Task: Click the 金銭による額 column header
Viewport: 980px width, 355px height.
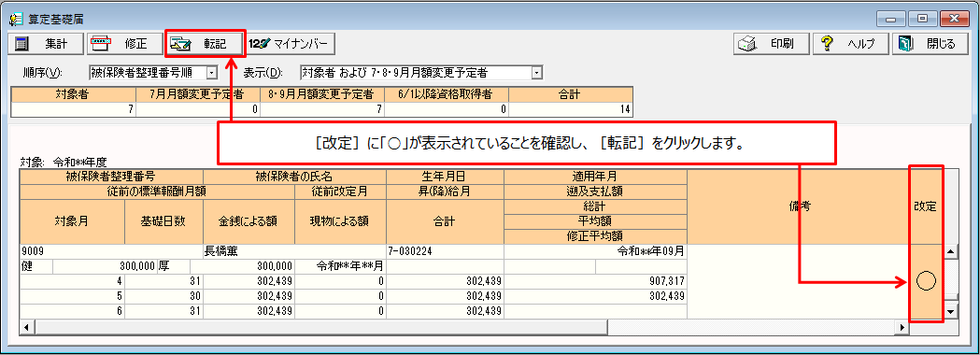Action: (x=249, y=222)
